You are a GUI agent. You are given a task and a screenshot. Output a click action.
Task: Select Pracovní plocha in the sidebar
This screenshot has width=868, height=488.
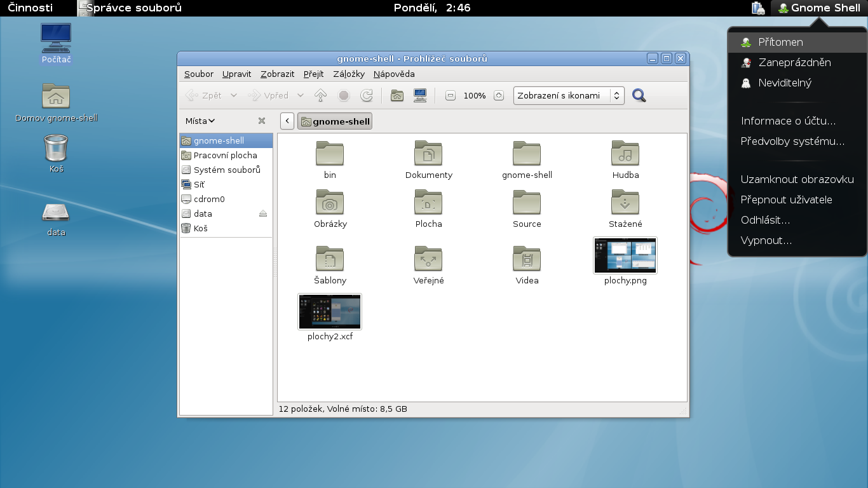pos(226,155)
